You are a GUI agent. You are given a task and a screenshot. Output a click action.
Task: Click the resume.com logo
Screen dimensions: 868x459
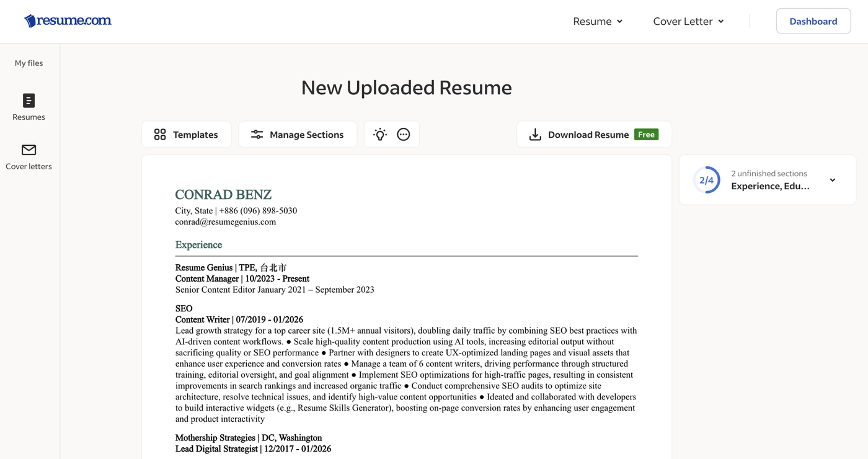tap(68, 21)
